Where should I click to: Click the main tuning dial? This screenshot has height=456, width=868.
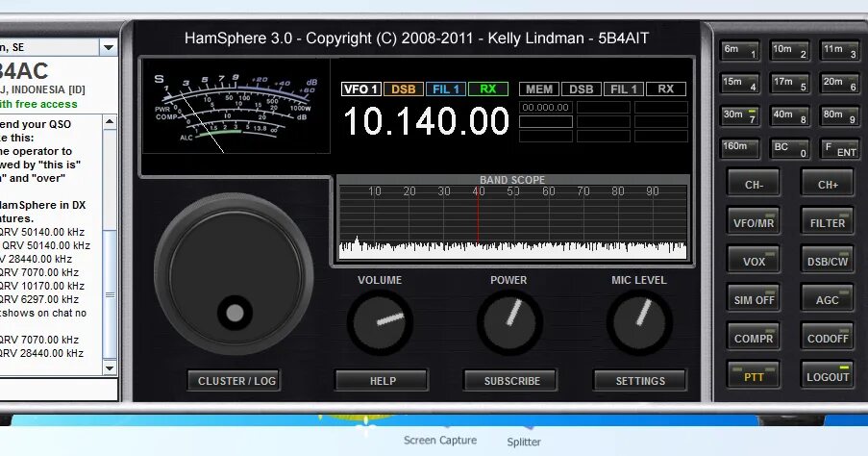tap(235, 275)
